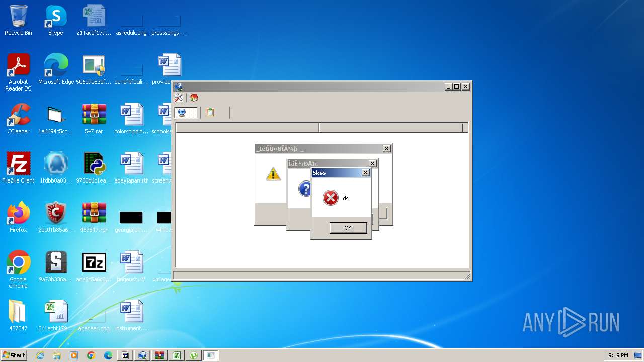Select the 9a73b336a desktop file

(x=56, y=266)
